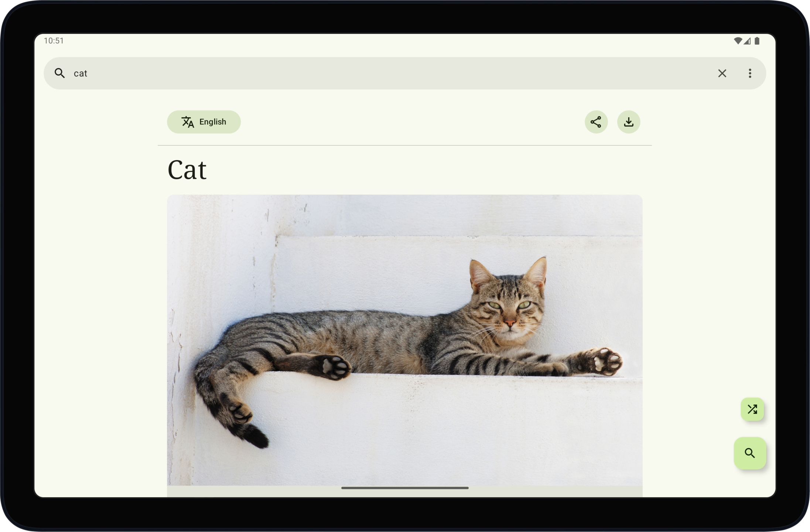Click the "Cat" article title
Screen dimensions: 810x532
pos(187,170)
